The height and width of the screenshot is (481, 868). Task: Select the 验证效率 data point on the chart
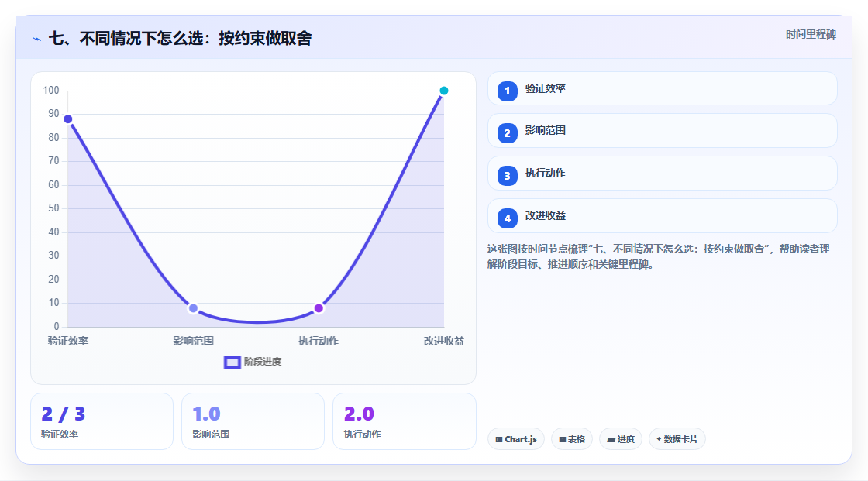68,119
